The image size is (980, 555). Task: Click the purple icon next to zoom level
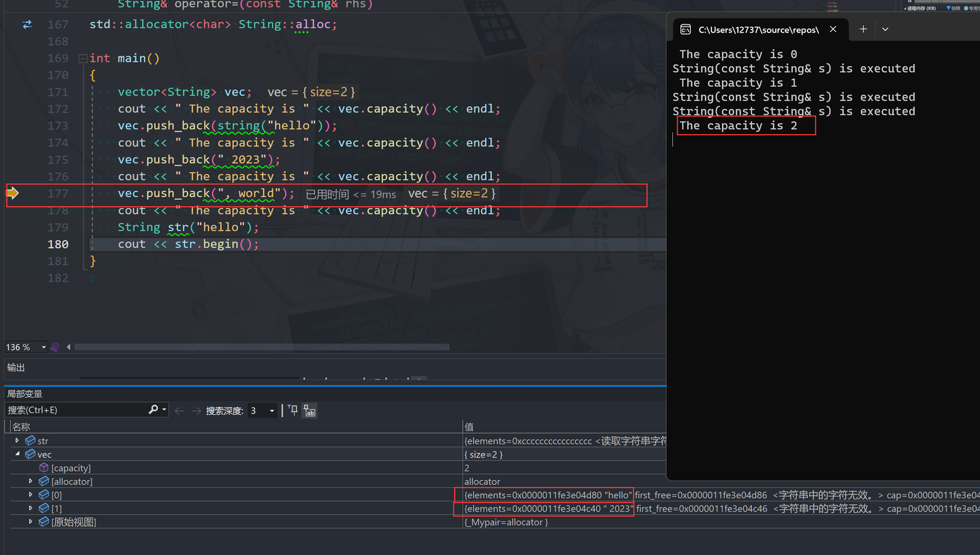tap(54, 347)
